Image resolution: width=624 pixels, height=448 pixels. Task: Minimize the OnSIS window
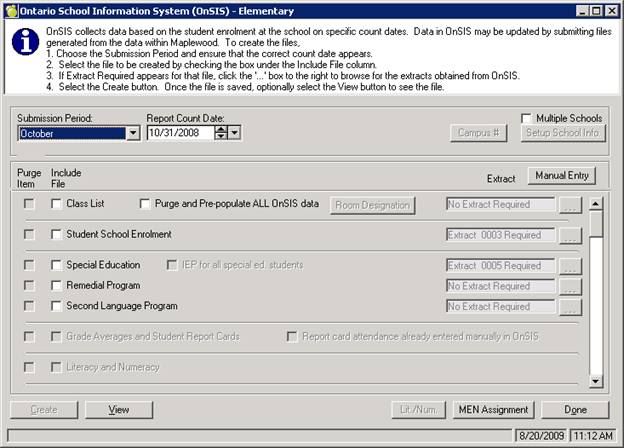582,11
